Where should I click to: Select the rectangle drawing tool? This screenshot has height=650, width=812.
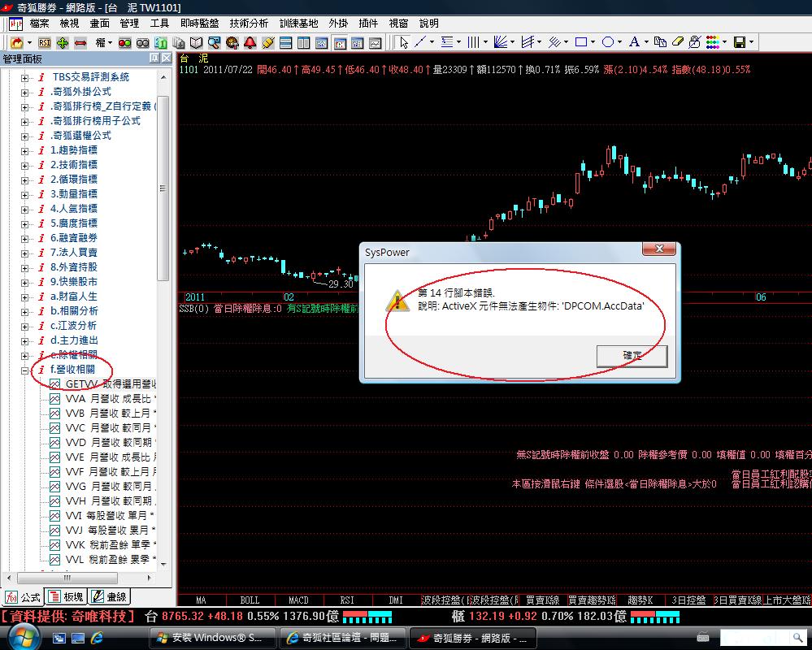[x=581, y=42]
